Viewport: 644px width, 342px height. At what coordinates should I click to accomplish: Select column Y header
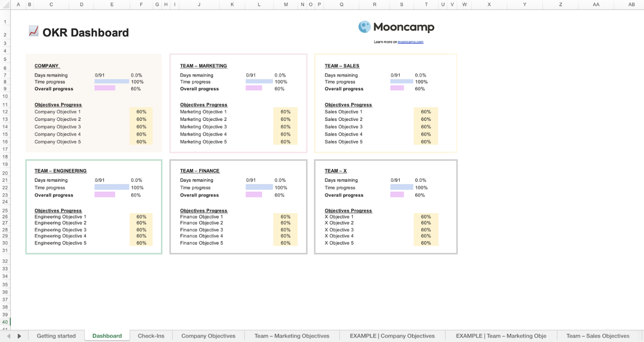(525, 5)
